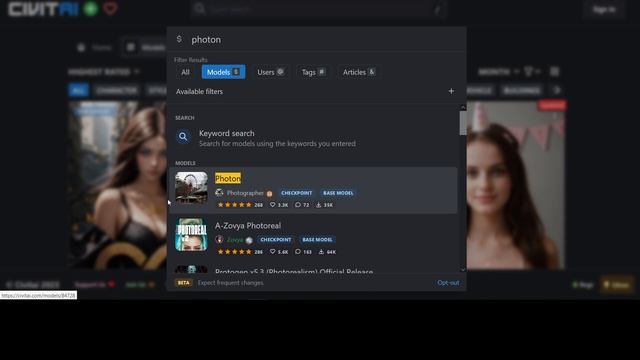Viewport: 640px width, 360px height.
Task: Click the green circle icon beside Civitai logo
Action: click(x=91, y=9)
